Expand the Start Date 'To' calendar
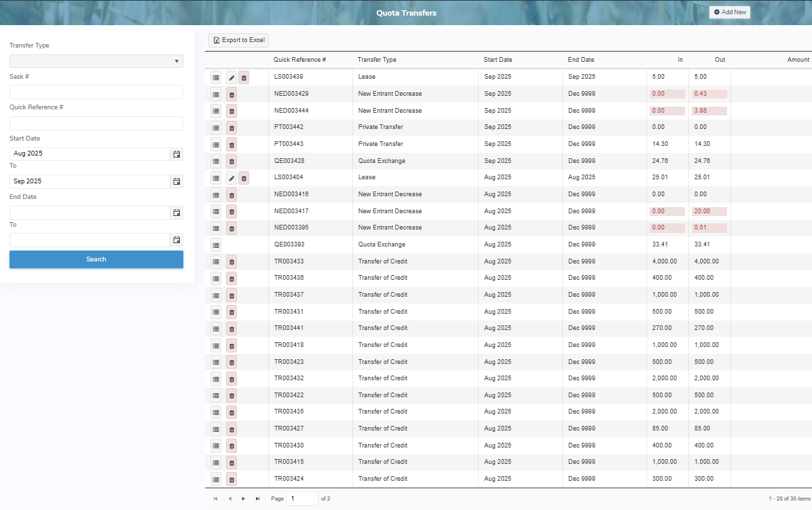Screen dimensions: 812x510 pos(177,181)
